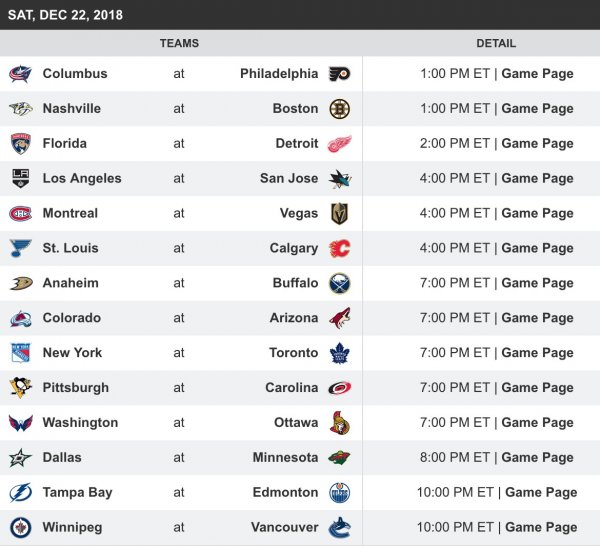Click the Boston Bruins logo
Screen dimensions: 600x547
point(340,109)
